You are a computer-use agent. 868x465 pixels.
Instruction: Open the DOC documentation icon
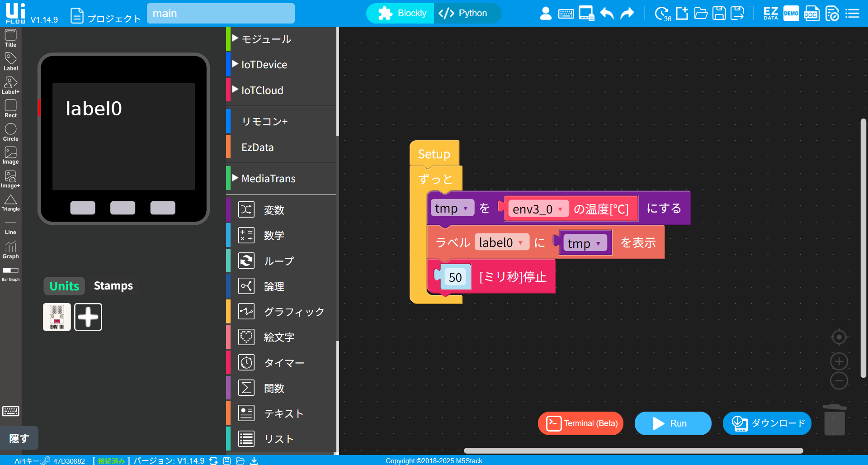click(811, 13)
